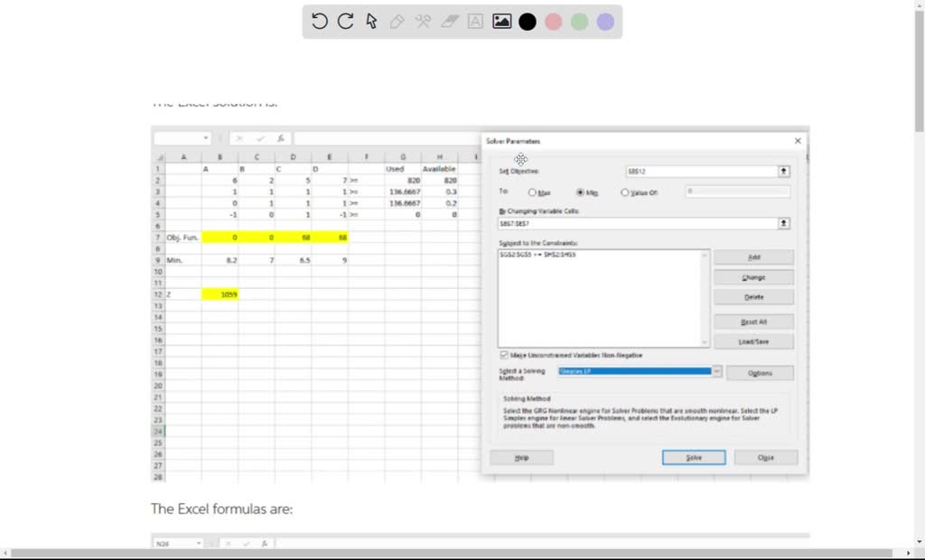Click the crossed-tools icon in the toolbar
The image size is (925, 560).
pos(423,21)
